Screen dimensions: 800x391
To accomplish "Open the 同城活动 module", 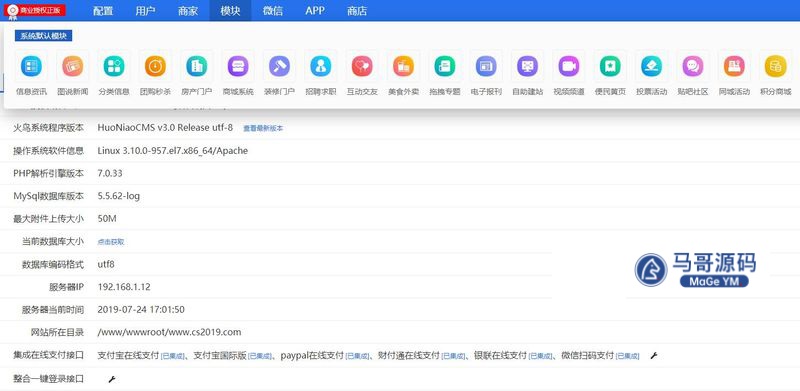I will coord(734,73).
